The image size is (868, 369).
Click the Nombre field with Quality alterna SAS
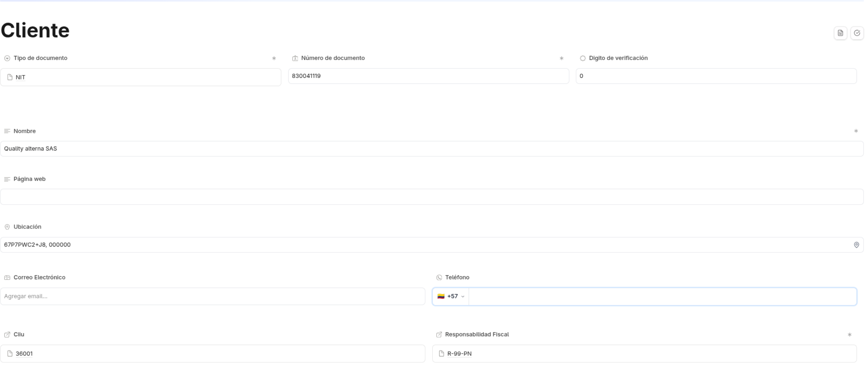[x=432, y=149]
